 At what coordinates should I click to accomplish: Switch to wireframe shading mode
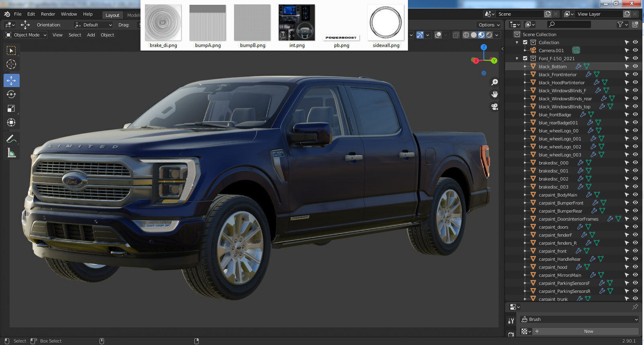coord(466,35)
